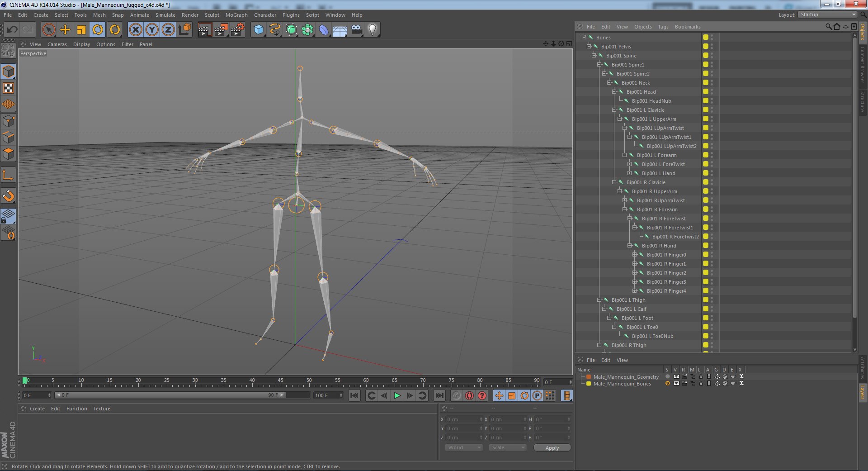Open search in Object Manager
Viewport: 868px width, 471px height.
pos(828,27)
